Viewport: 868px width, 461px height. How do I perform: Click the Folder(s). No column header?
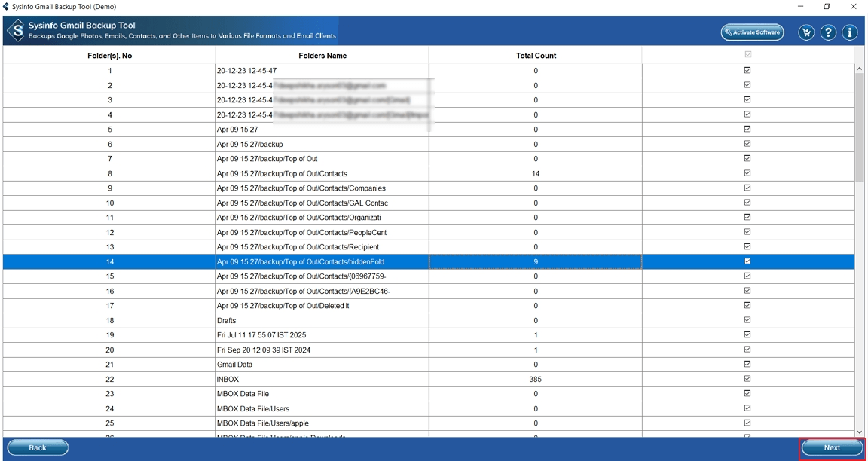109,55
